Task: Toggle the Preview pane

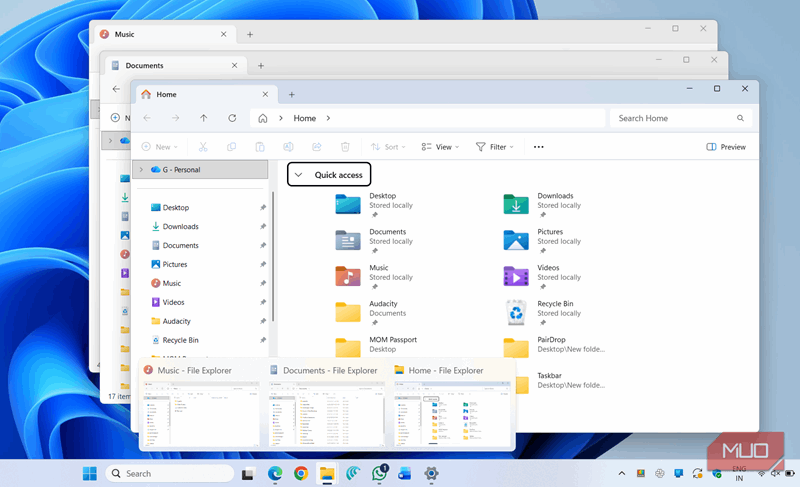Action: point(726,147)
